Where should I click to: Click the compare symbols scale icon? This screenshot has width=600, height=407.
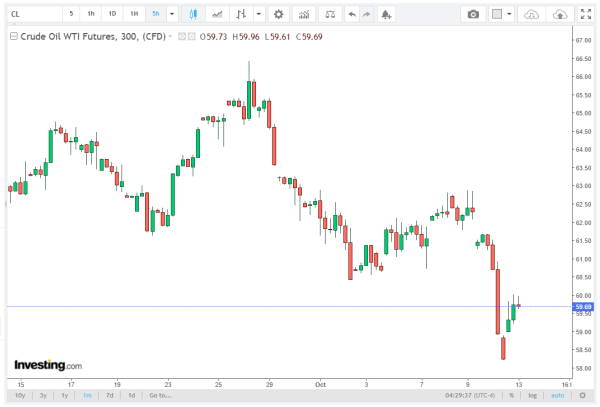click(x=331, y=15)
